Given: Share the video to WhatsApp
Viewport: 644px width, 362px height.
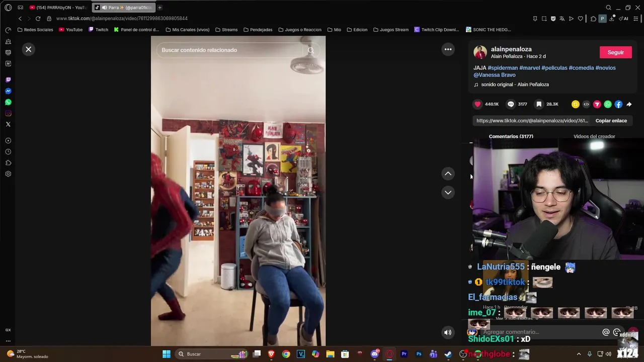Looking at the screenshot, I should 608,105.
